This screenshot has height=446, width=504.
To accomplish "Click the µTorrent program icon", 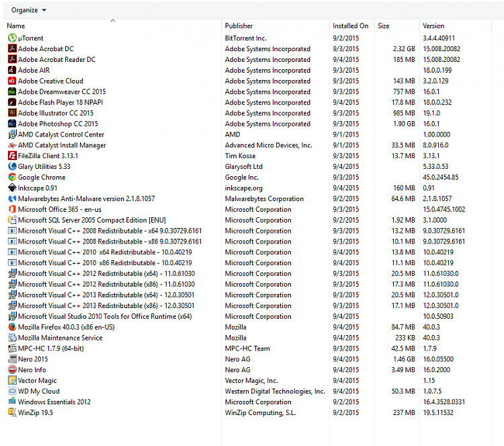I will [x=12, y=38].
